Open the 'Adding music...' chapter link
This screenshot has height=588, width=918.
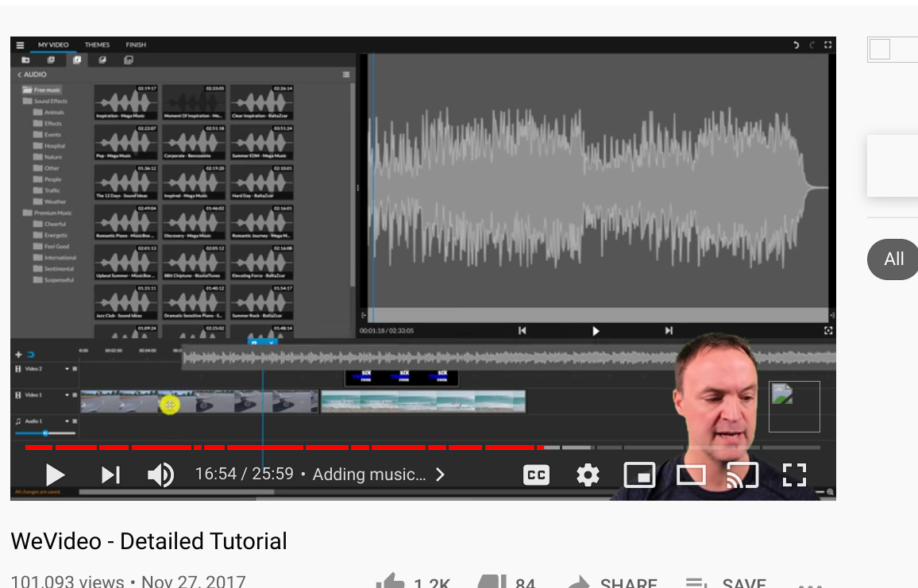(379, 475)
